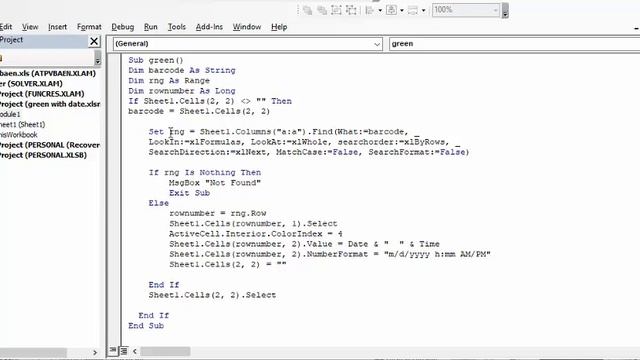Viewport: 640px width, 360px height.
Task: Open the Add-Ins menu
Action: pos(209,27)
